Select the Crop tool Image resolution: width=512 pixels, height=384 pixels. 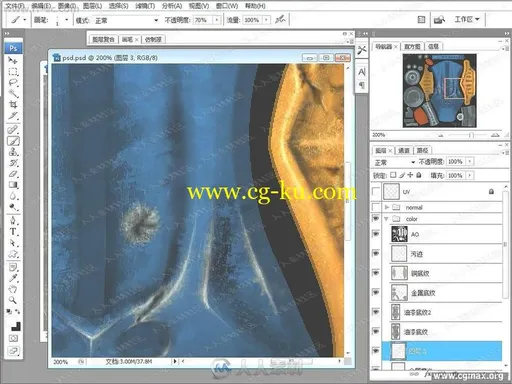click(13, 105)
